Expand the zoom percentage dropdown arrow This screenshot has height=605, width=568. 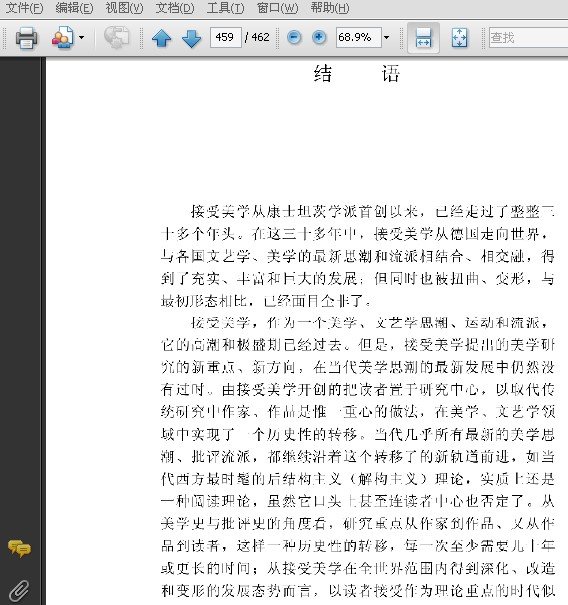click(386, 37)
